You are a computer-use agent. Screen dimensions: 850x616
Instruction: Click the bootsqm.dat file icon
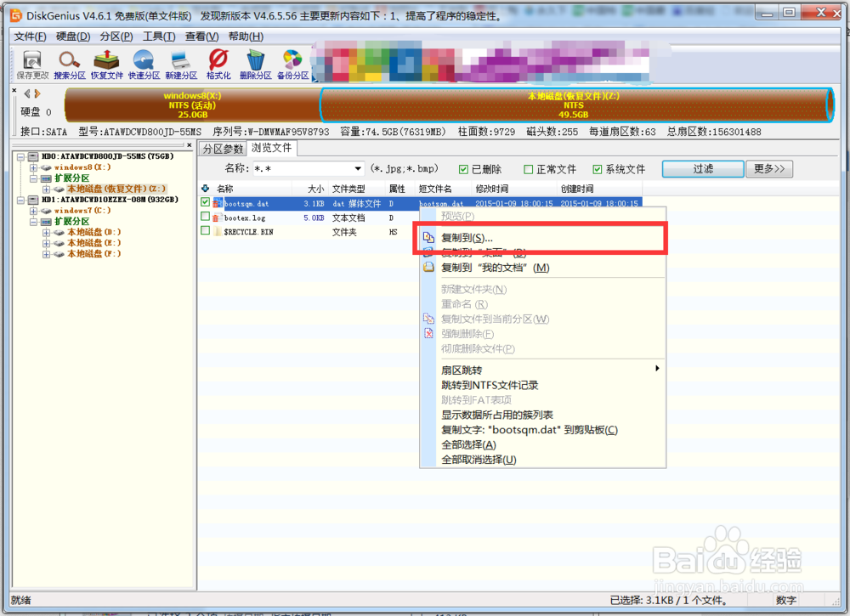[x=218, y=203]
